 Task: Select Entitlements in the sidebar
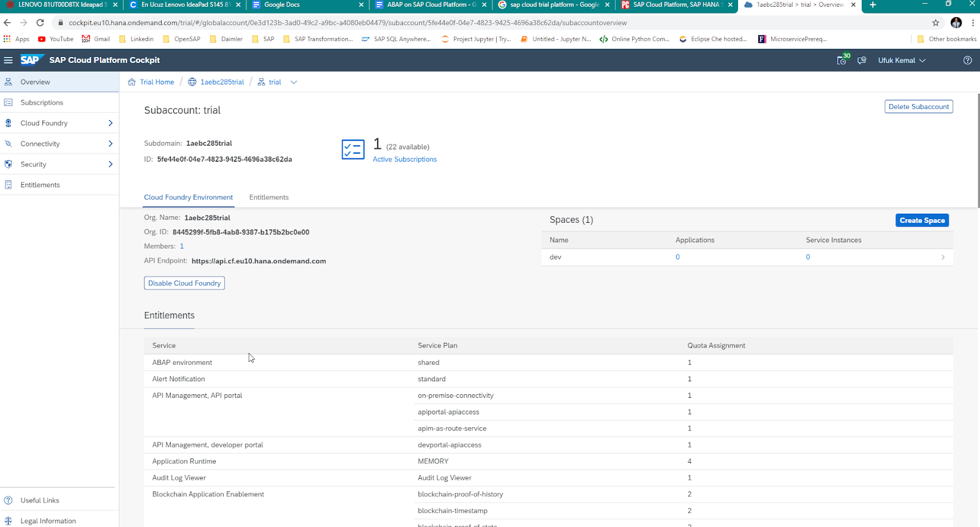coord(59,185)
